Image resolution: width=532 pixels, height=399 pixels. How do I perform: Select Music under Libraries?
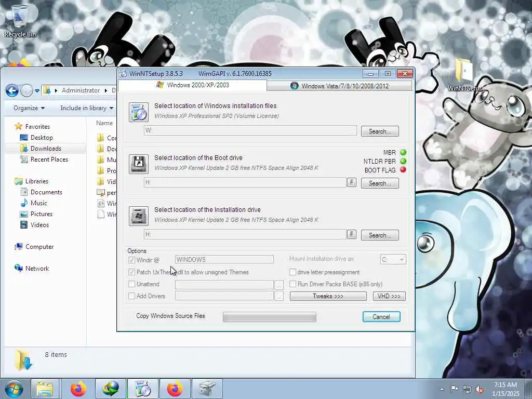point(38,203)
